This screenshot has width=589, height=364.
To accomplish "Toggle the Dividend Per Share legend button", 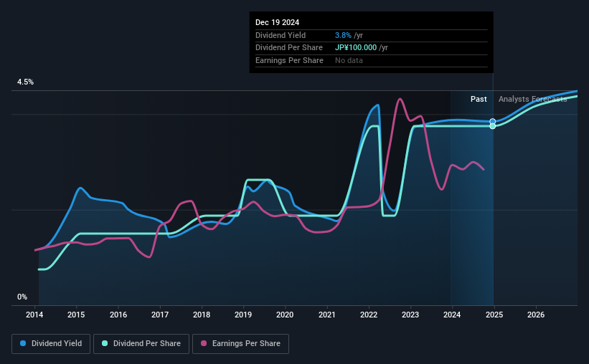I will tap(141, 344).
